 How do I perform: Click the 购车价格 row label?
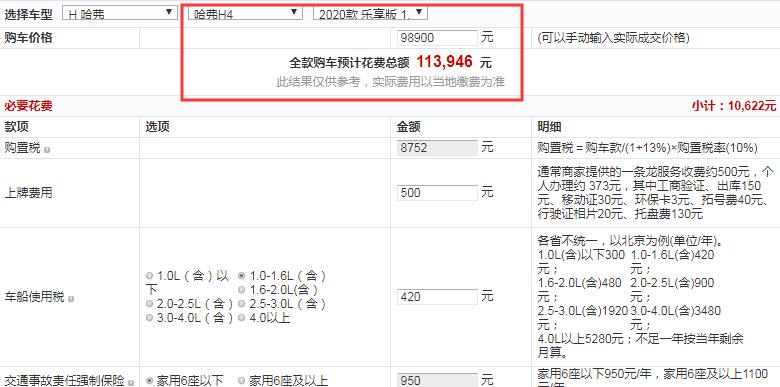28,37
